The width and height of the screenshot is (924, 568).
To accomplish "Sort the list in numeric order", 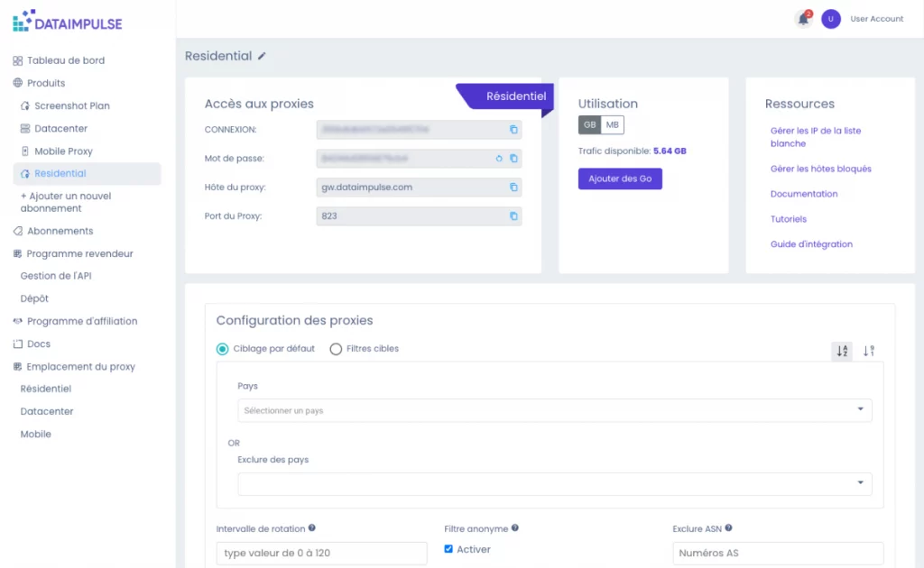I will (869, 351).
